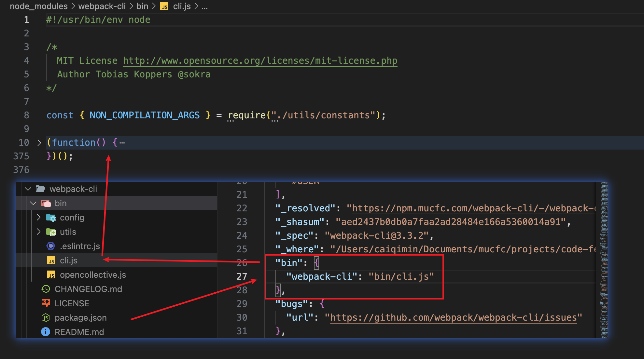Click line number 27 in JSON editor
The height and width of the screenshot is (359, 644).
coord(242,276)
